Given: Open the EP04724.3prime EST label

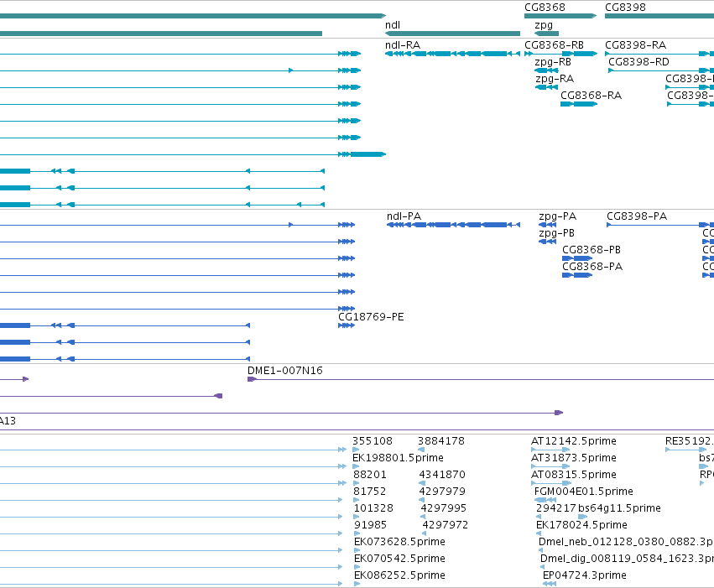Looking at the screenshot, I should [585, 575].
